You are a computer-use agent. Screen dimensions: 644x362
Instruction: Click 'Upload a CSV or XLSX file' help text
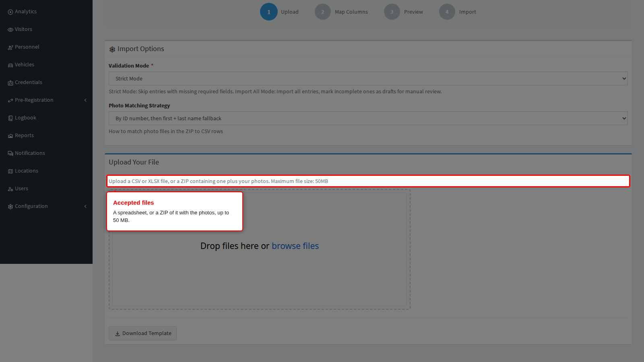coord(218,181)
